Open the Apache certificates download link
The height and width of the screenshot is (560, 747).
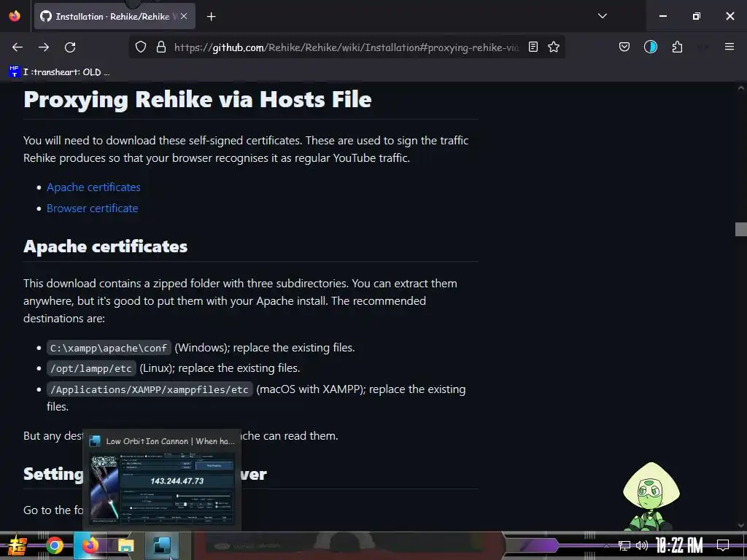click(x=93, y=187)
